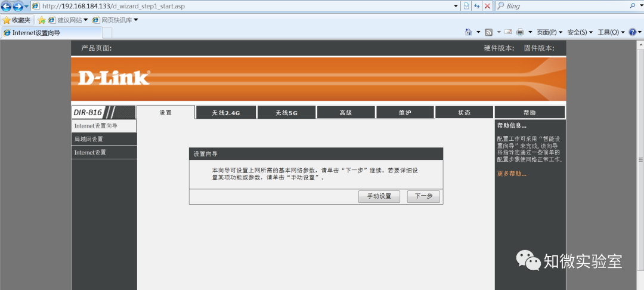Screen dimensions: 644x290
Task: Open the recent pages dropdown next to Forward
Action: coord(27,6)
